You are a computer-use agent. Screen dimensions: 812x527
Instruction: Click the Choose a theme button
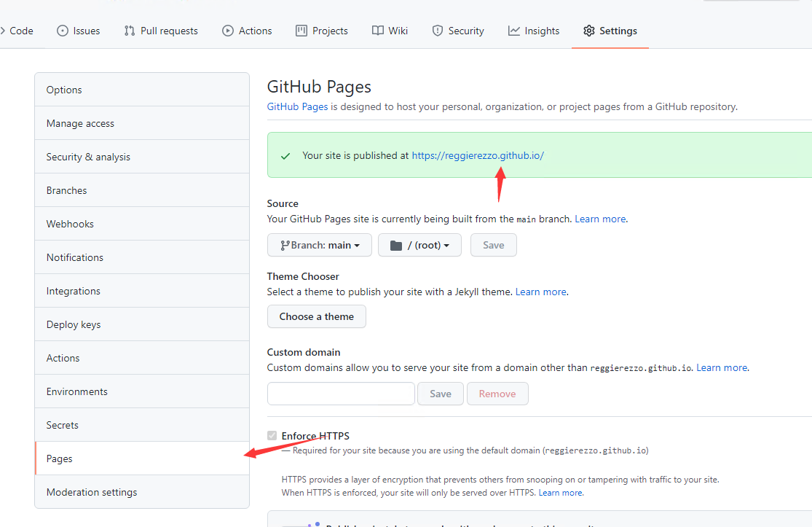coord(316,316)
